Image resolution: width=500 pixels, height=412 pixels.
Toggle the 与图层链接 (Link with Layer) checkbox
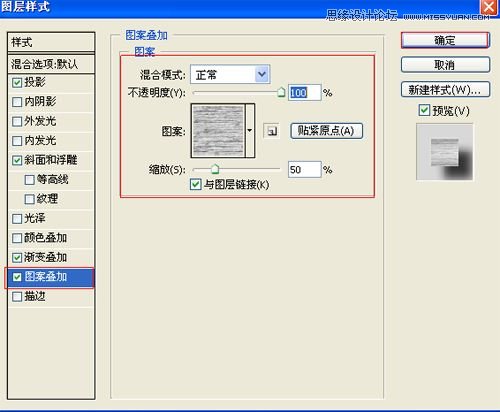point(196,184)
